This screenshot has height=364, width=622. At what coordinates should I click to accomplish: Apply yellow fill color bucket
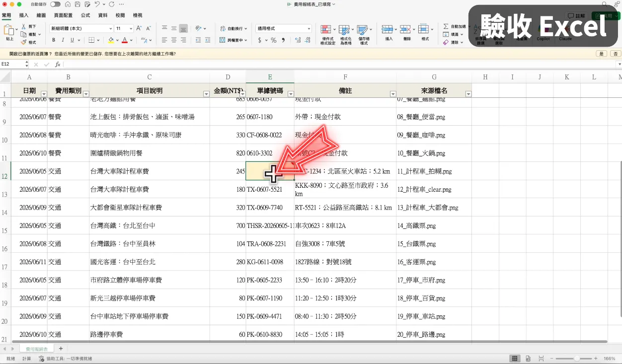[x=111, y=40]
